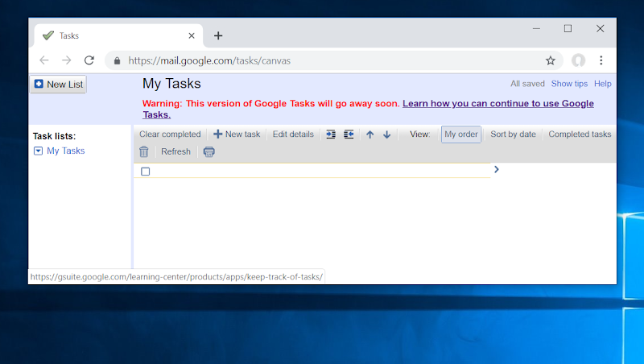View site info via lock icon
Viewport: 644px width, 364px height.
117,61
